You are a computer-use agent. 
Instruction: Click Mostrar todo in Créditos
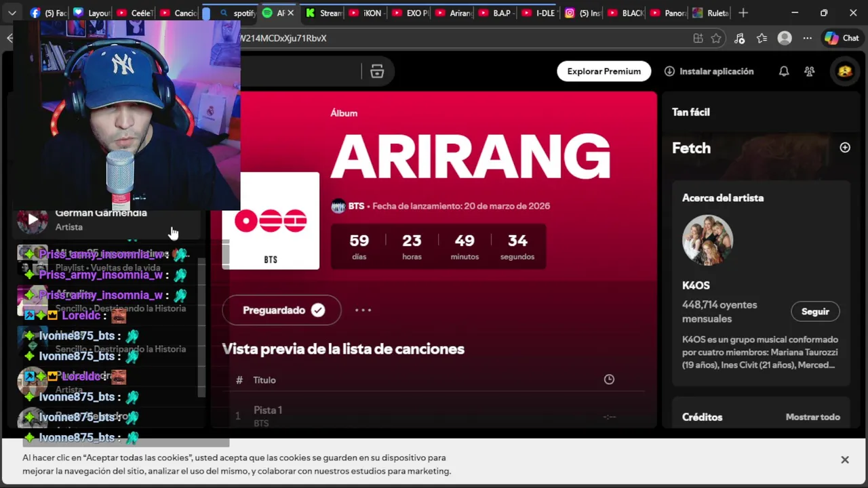tap(812, 417)
